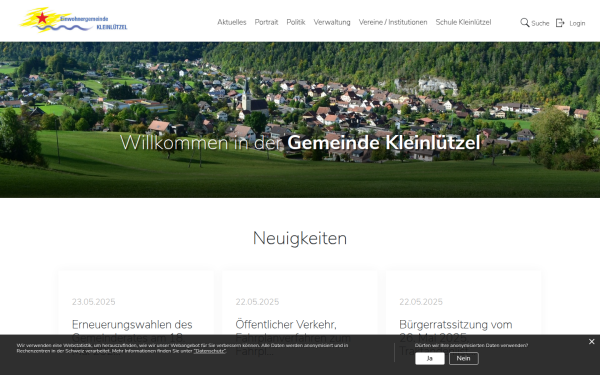The height and width of the screenshot is (375, 600).
Task: Click date 23.05.2025 on first card
Action: tap(93, 302)
